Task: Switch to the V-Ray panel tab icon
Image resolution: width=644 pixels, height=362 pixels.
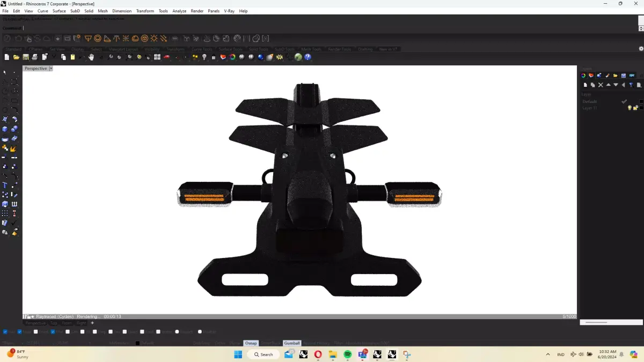Action: tap(591, 75)
